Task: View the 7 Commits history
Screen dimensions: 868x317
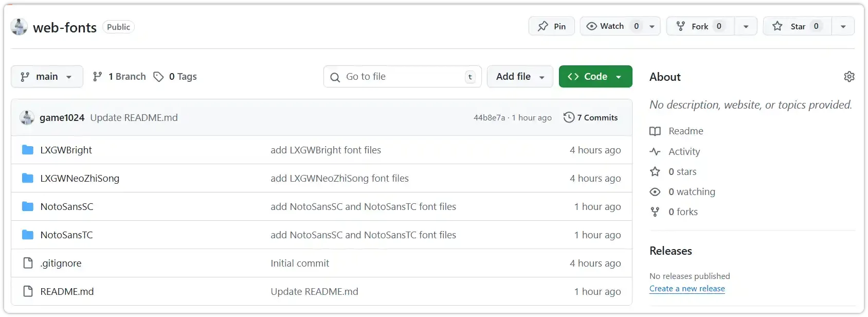Action: tap(591, 118)
